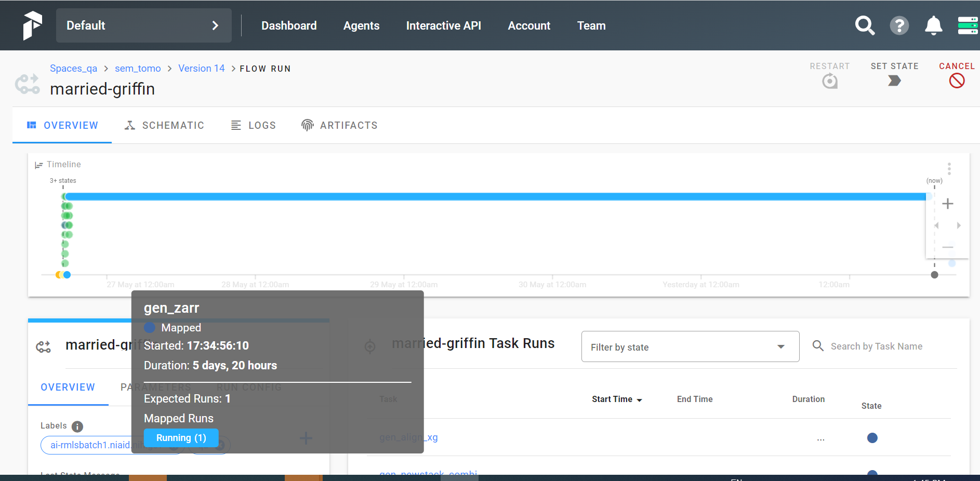This screenshot has height=481, width=980.
Task: Zoom out on the timeline with the minus icon
Action: point(948,247)
